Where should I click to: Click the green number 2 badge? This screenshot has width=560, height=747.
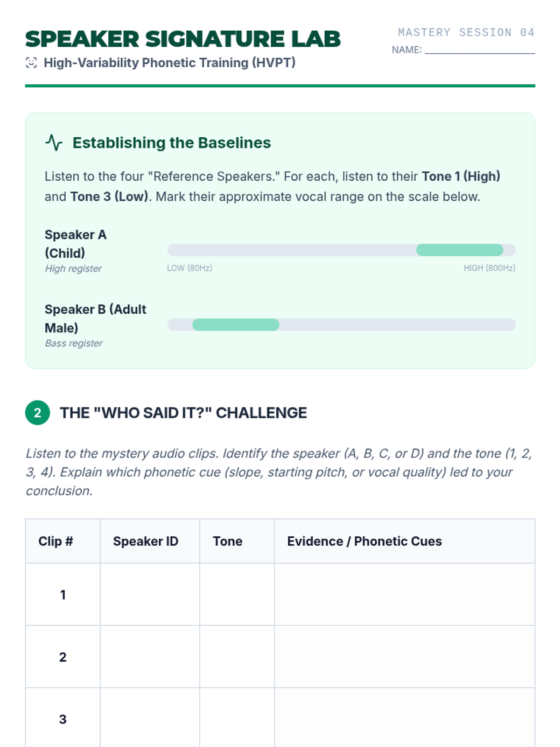click(x=37, y=413)
